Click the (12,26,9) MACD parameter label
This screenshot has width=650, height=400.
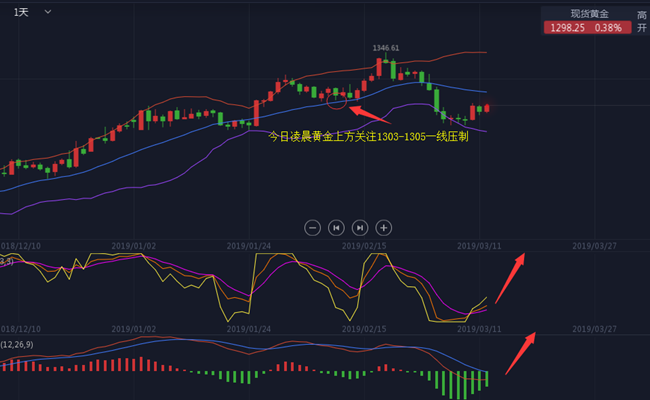point(17,344)
